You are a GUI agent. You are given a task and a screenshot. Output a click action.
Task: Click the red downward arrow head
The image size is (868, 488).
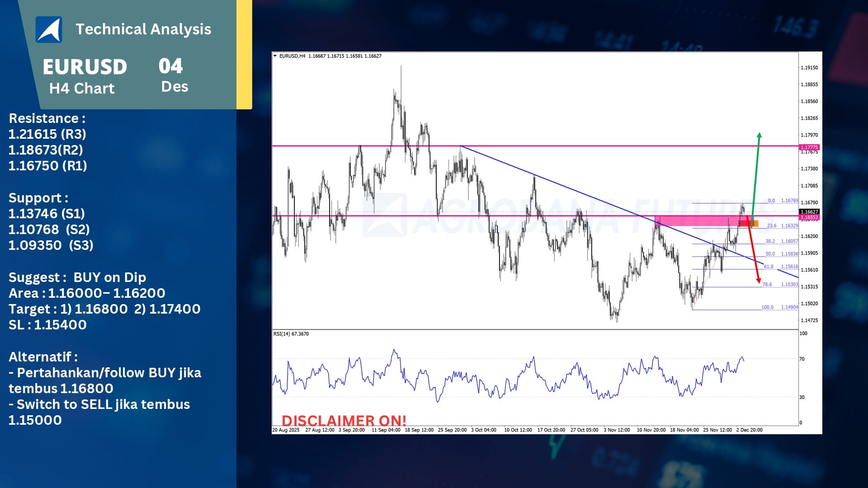[759, 281]
